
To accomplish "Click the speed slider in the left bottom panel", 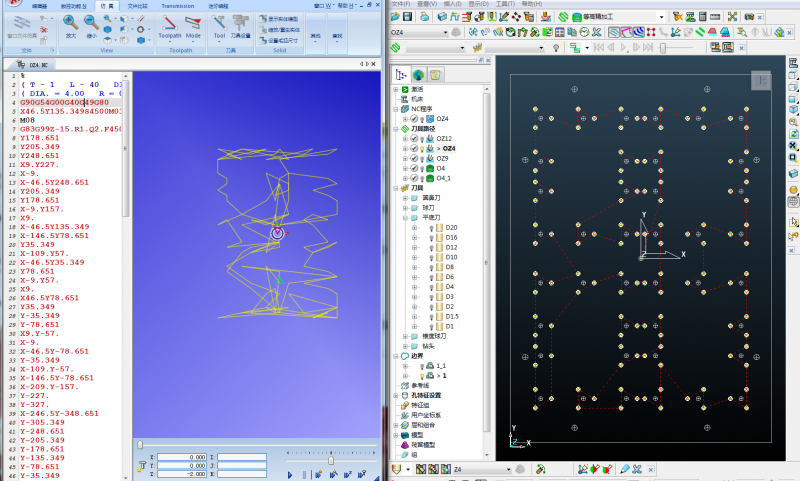I will pyautogui.click(x=331, y=461).
